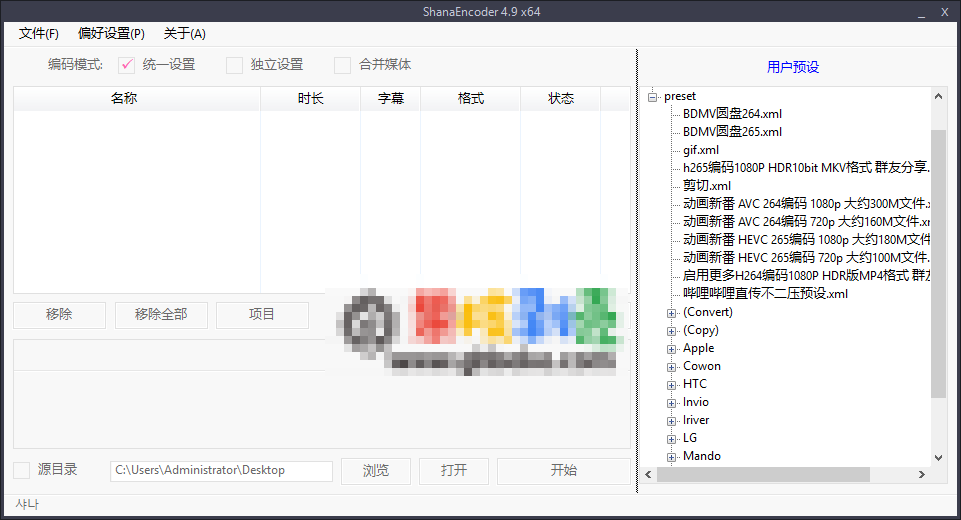
Task: Enable the 源目录 checkbox
Action: [22, 470]
